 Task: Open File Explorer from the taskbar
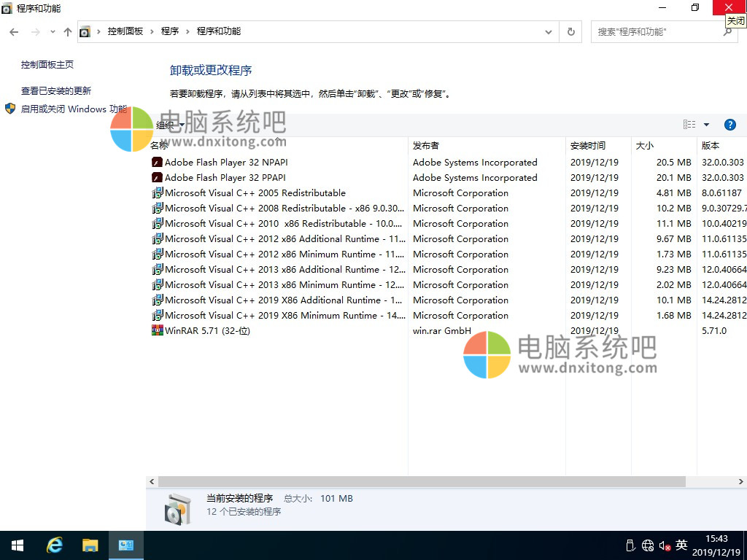pyautogui.click(x=90, y=545)
